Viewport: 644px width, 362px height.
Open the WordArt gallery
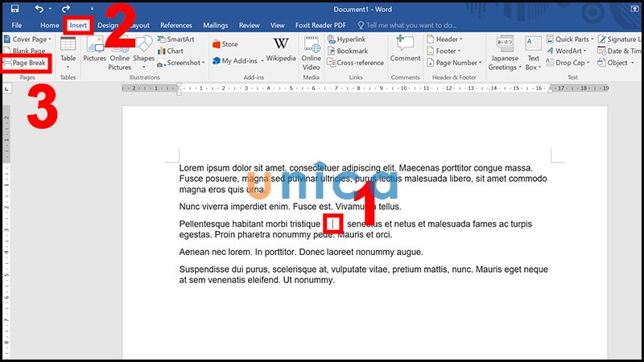[567, 51]
